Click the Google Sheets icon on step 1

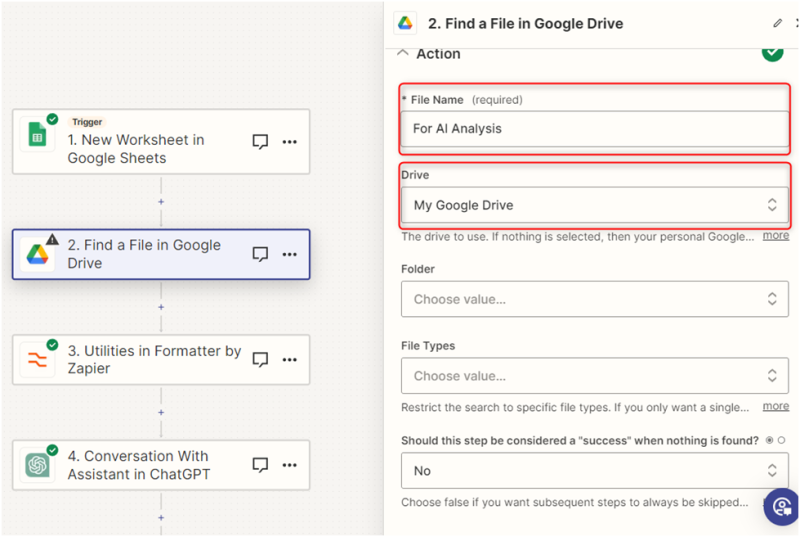click(x=37, y=134)
